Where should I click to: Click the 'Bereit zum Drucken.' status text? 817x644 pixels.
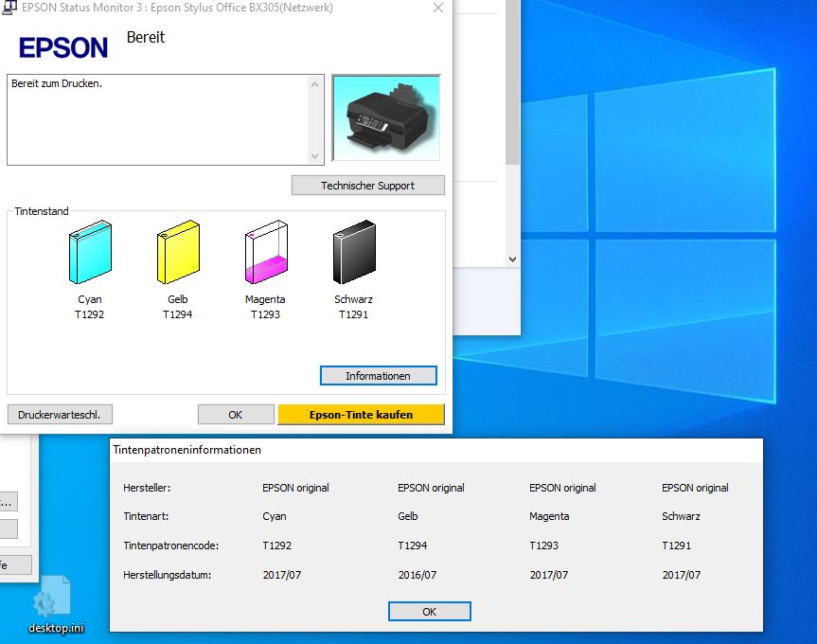[57, 83]
